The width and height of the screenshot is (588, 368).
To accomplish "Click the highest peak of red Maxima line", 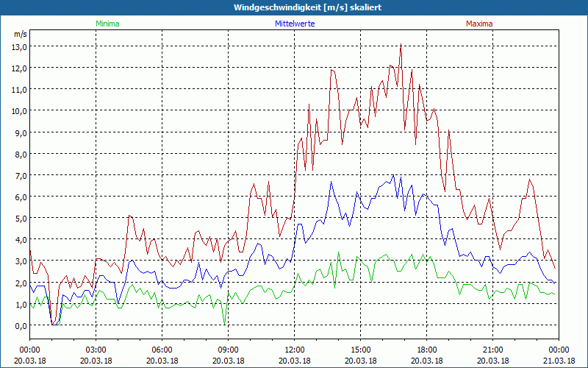I will click(x=401, y=46).
